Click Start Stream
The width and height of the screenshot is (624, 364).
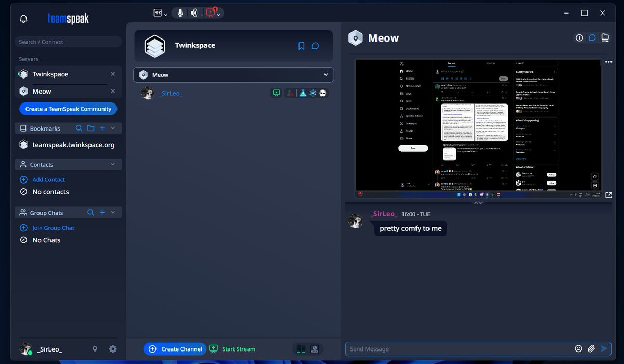pyautogui.click(x=232, y=349)
